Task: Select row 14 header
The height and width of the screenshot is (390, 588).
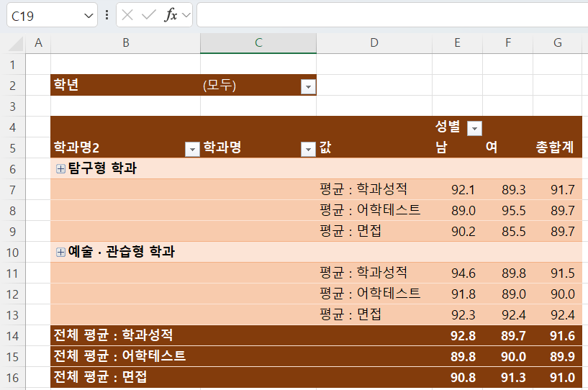Action: 12,335
